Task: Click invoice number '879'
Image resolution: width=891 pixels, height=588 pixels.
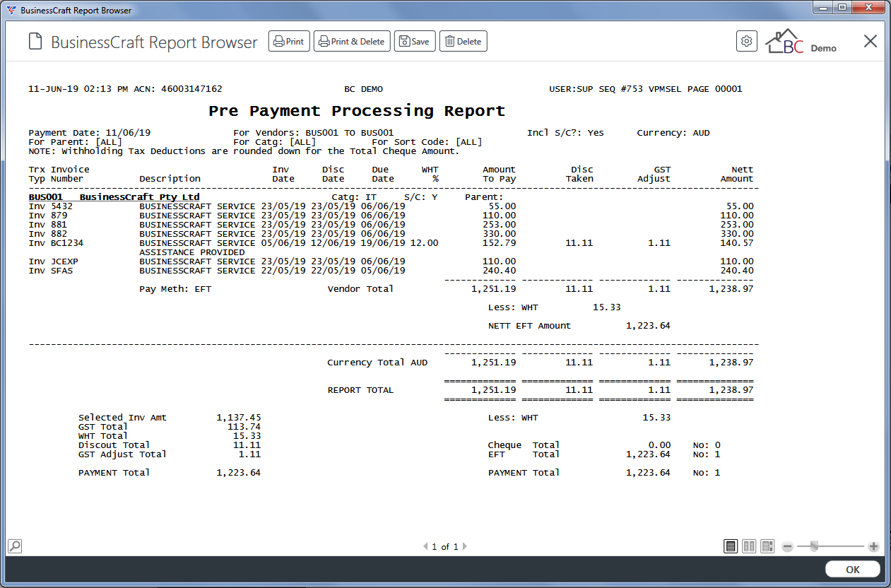Action: click(59, 216)
